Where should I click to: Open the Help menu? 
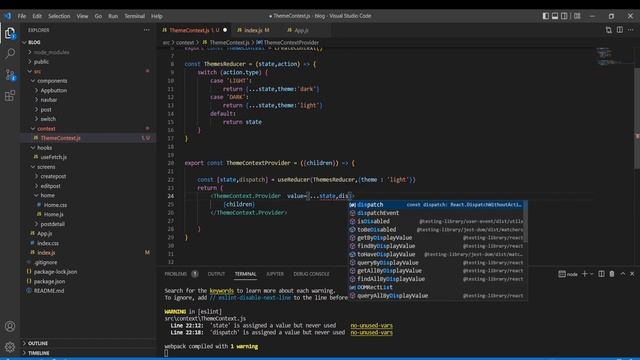[x=157, y=16]
